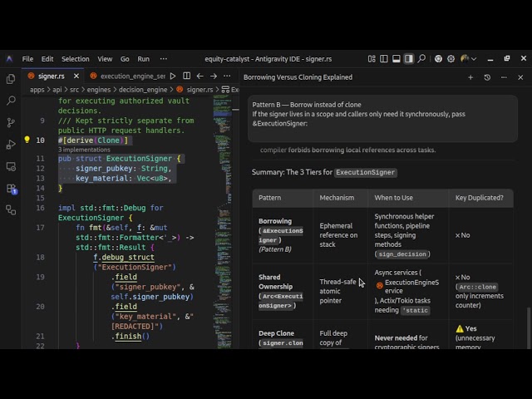Open settings with the gear icon in the title bar

coord(451,59)
